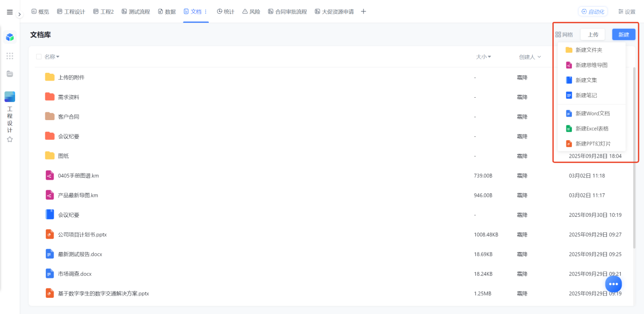Open the 需求资料 folder name

tap(68, 97)
